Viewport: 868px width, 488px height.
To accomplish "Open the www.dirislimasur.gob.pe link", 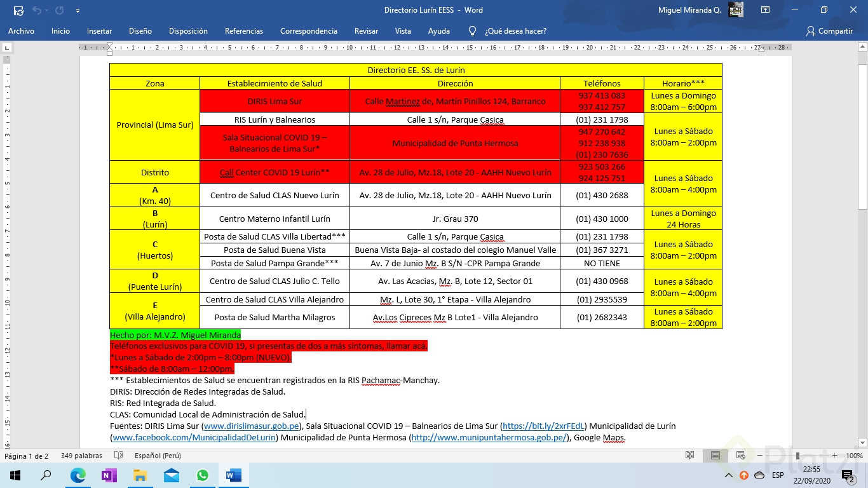I will 251,426.
